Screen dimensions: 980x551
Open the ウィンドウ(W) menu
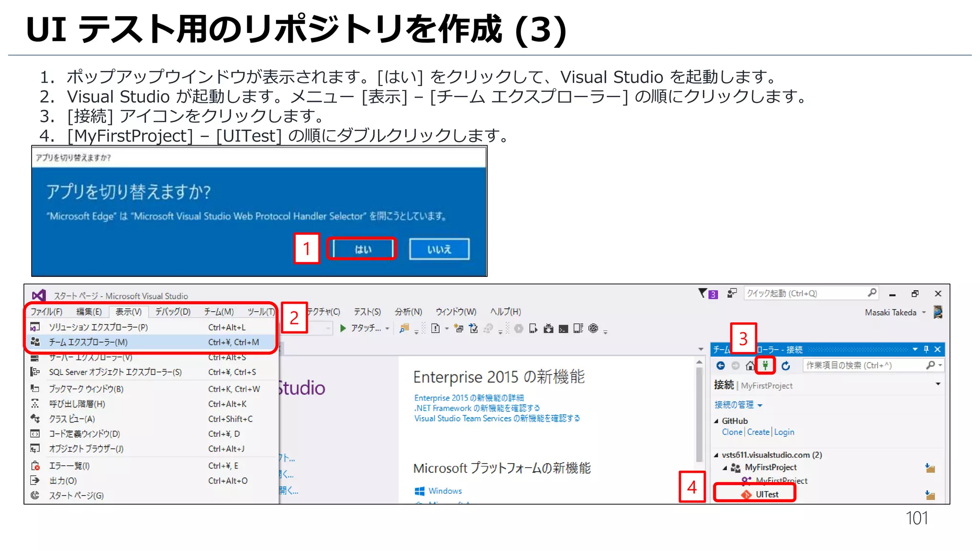click(456, 312)
